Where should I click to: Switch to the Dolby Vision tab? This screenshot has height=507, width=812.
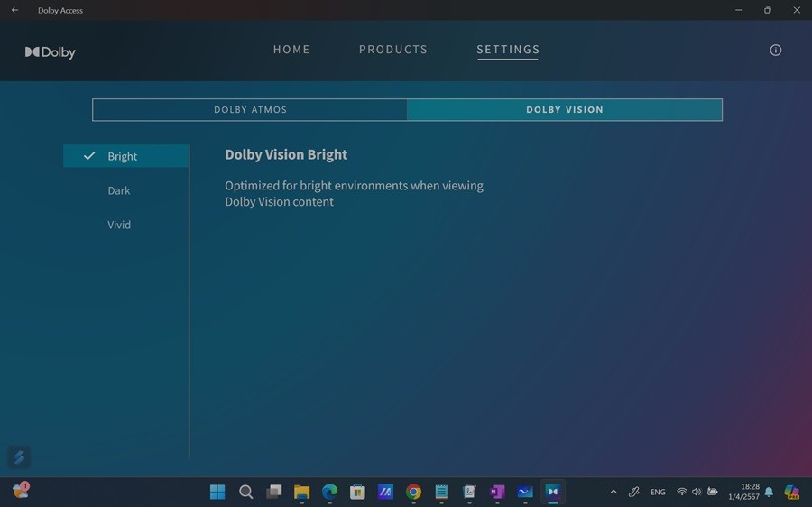click(565, 110)
